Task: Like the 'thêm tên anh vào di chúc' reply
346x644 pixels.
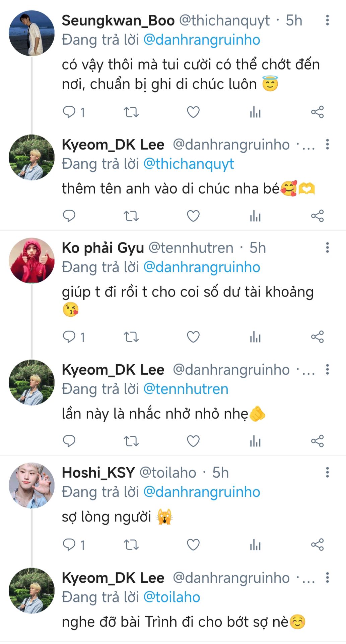Action: tap(193, 216)
